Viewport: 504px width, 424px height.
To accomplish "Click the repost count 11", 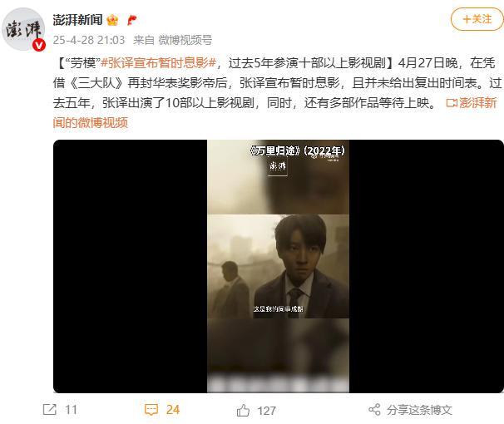I will [71, 410].
